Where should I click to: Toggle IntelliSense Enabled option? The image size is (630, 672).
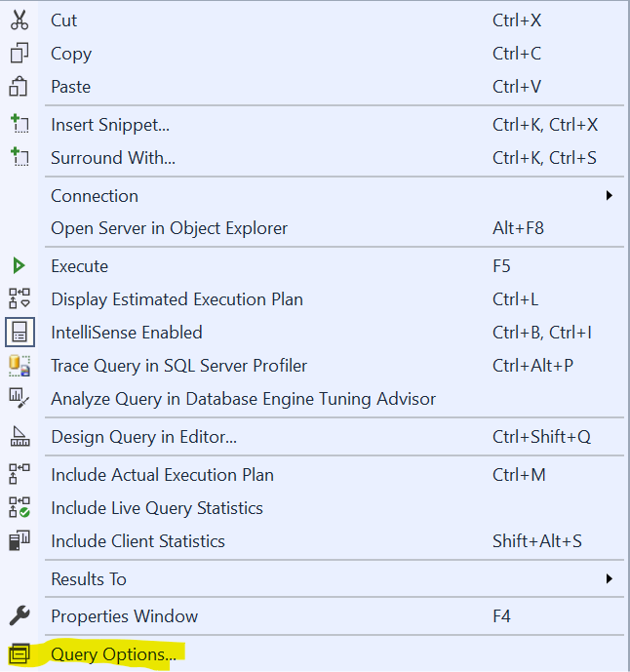pyautogui.click(x=127, y=333)
